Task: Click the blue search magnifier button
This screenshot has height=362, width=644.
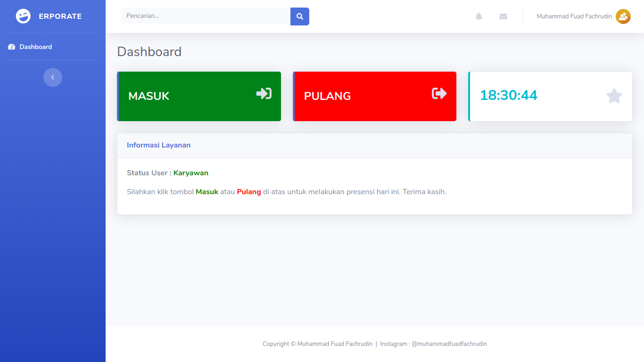Action: coord(300,16)
